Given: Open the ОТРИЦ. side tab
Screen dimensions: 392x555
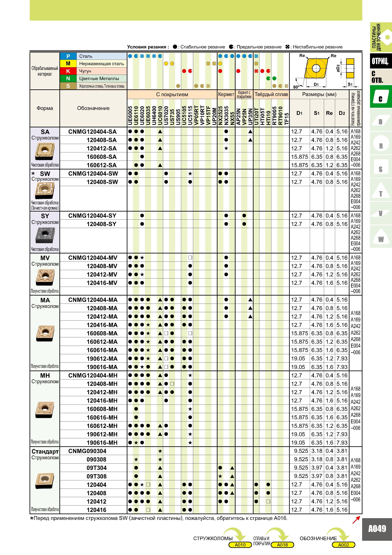Looking at the screenshot, I should 381,61.
